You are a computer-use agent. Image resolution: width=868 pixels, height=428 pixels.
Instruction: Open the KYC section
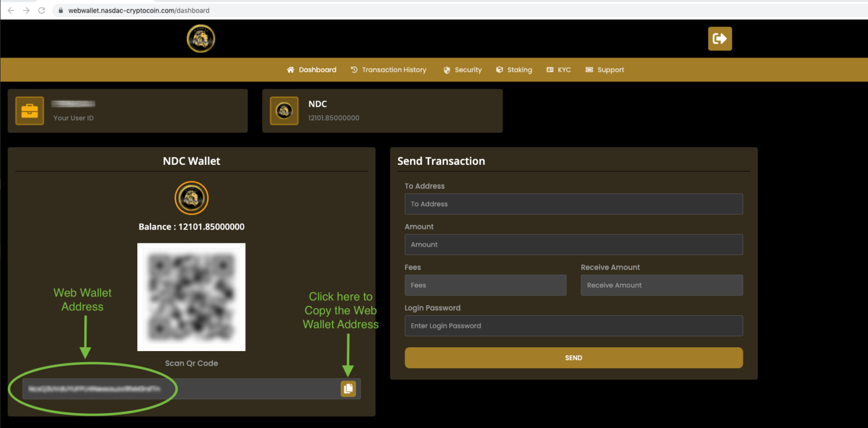click(x=559, y=70)
